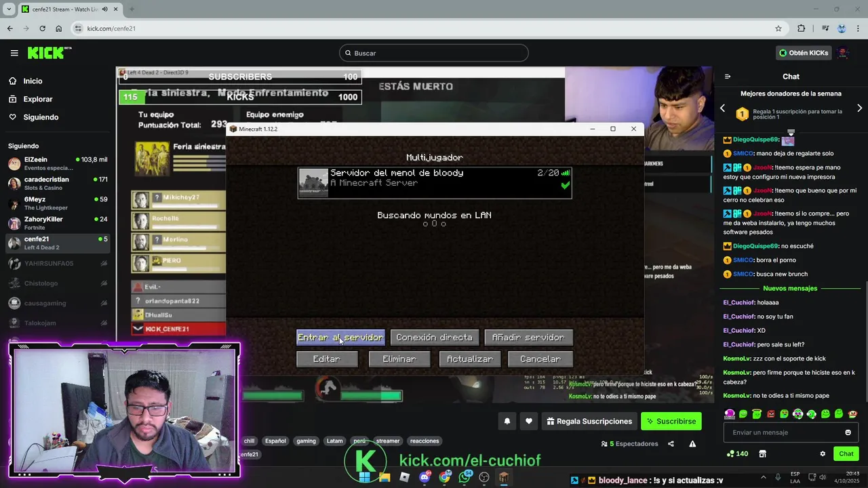Select cenfe21 channel in followed list
Image resolution: width=868 pixels, height=488 pixels.
click(x=58, y=243)
